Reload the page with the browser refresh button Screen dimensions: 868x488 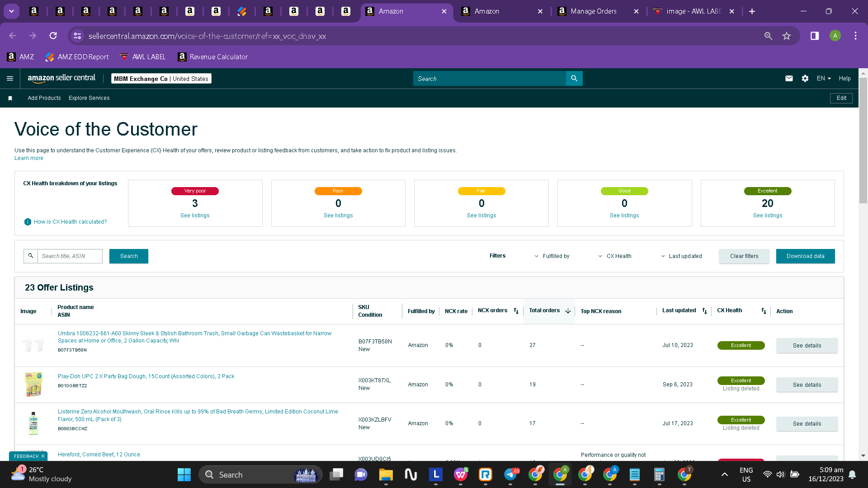(x=53, y=36)
